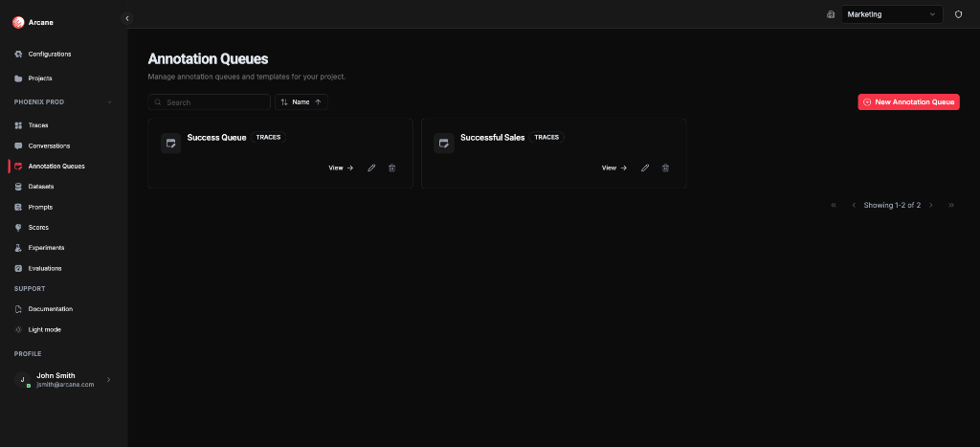The image size is (980, 447).
Task: Click the Success Queue title
Action: tap(217, 138)
